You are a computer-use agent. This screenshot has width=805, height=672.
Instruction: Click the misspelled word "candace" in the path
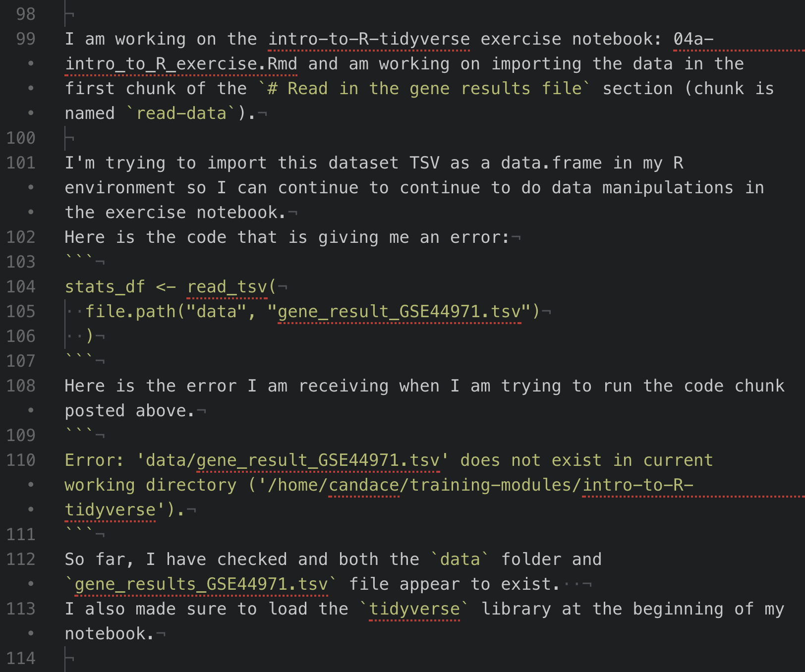[364, 485]
